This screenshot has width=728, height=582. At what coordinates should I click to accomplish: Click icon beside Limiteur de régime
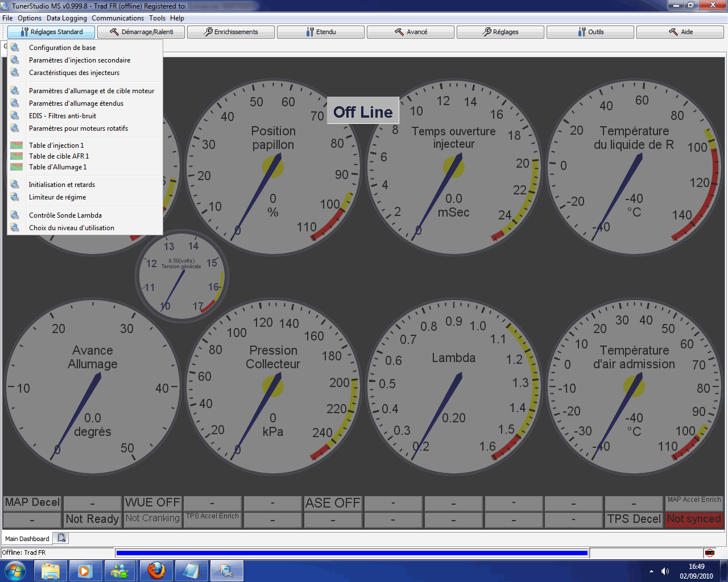tap(15, 197)
